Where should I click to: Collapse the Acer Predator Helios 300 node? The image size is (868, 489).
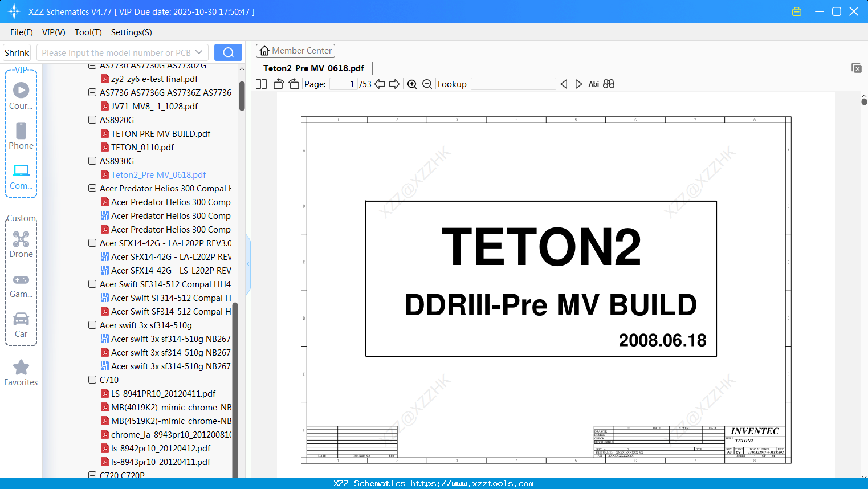click(x=92, y=188)
